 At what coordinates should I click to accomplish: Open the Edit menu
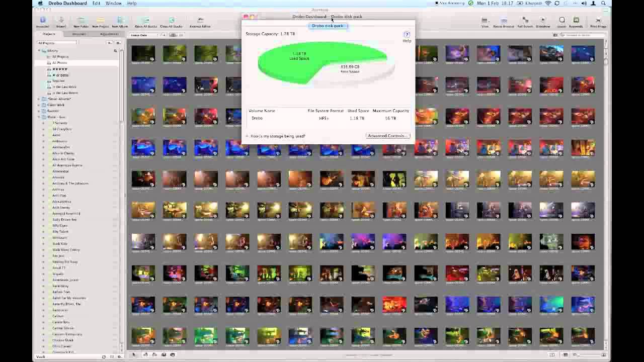click(96, 3)
